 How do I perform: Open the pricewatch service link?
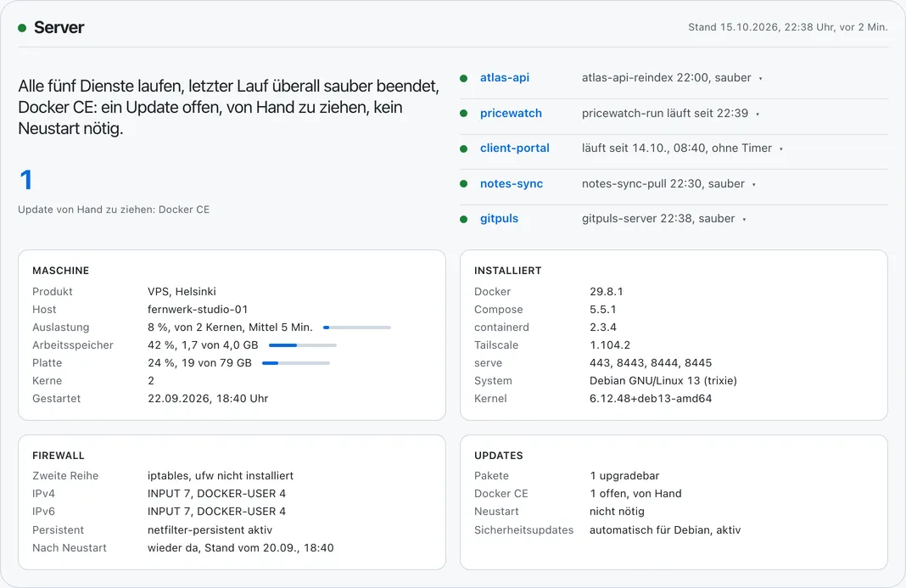511,114
